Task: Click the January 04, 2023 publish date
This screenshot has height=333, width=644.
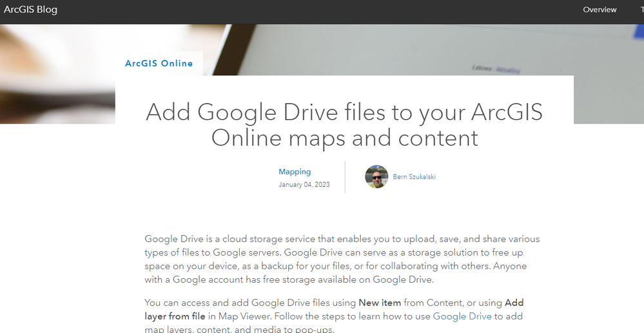Action: pyautogui.click(x=304, y=185)
